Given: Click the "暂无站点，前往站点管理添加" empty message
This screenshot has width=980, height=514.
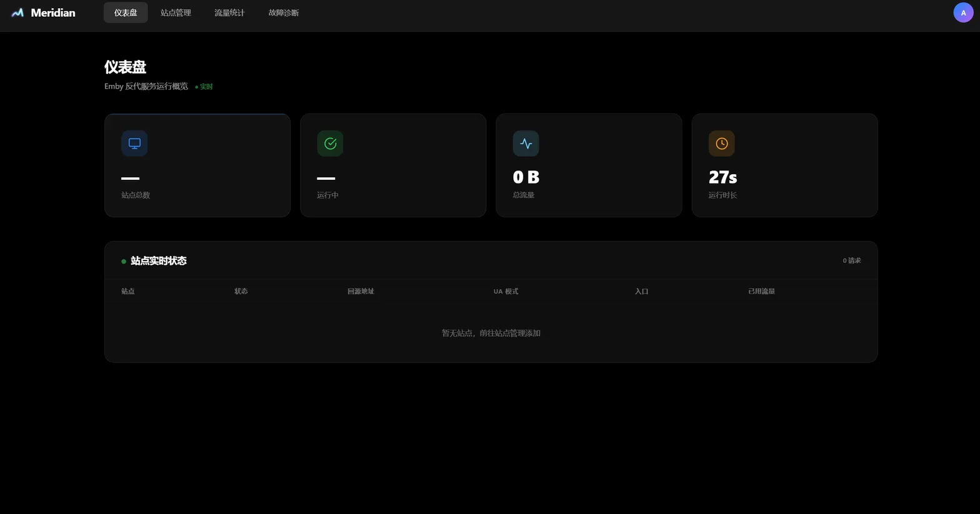Looking at the screenshot, I should point(491,333).
